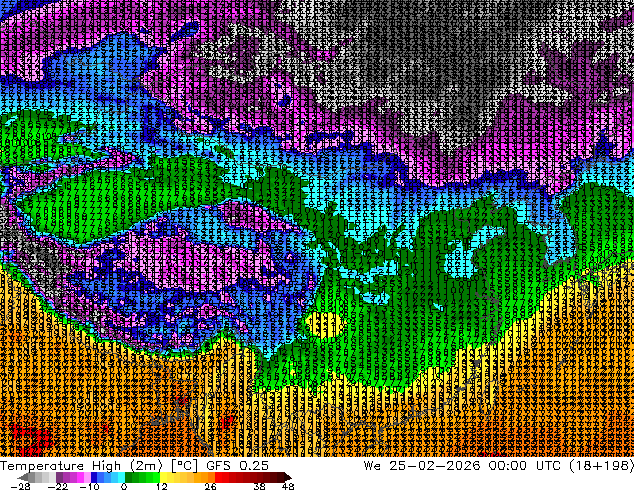Click the '00:00 UTC' time text
The image size is (634, 490).
(525, 466)
